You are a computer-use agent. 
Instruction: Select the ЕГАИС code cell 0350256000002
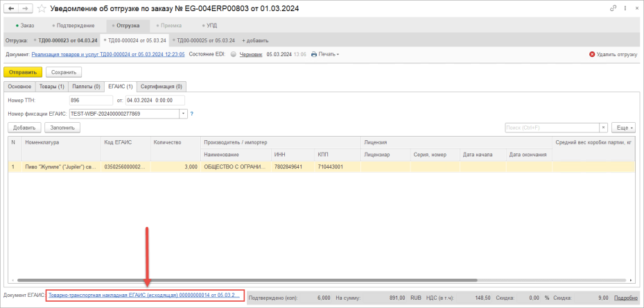click(x=125, y=167)
